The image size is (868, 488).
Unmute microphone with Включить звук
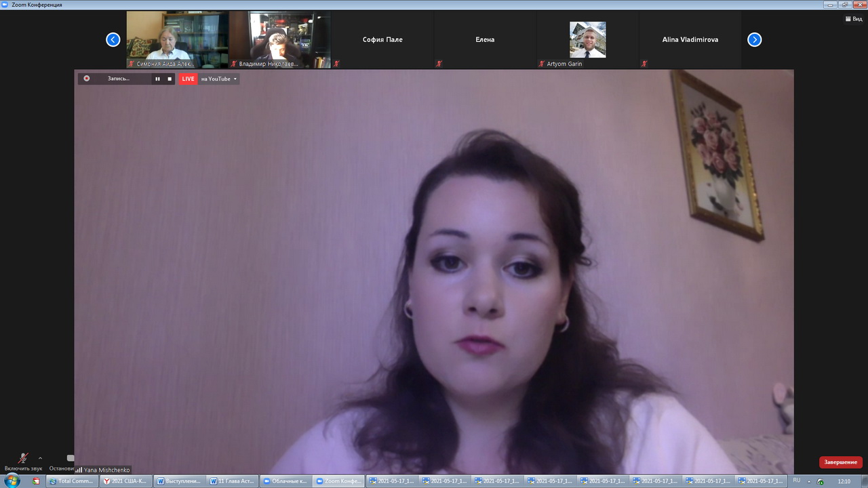tap(23, 463)
